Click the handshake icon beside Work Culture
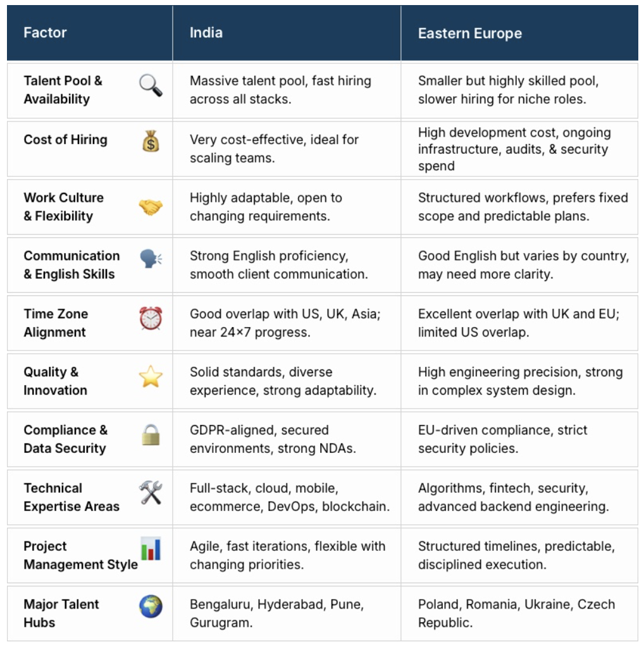644x654 pixels. [151, 207]
